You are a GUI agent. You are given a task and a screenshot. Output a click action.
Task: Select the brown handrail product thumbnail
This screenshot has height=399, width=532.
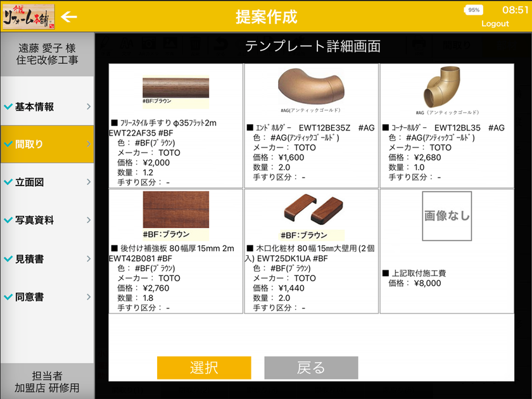(176, 91)
